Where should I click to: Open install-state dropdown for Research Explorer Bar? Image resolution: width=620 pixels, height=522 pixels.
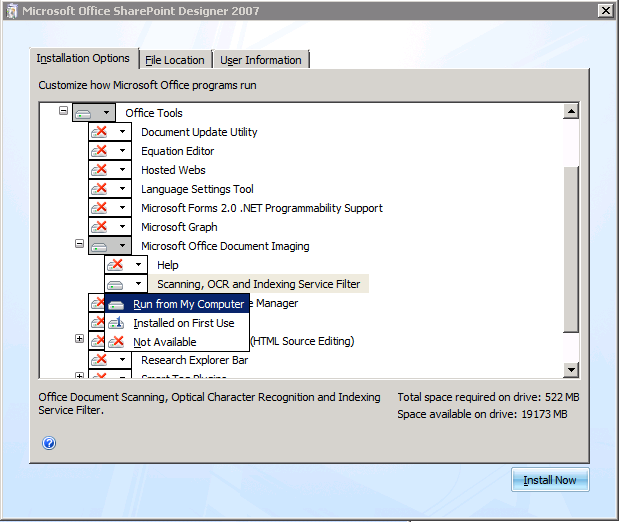[110, 360]
